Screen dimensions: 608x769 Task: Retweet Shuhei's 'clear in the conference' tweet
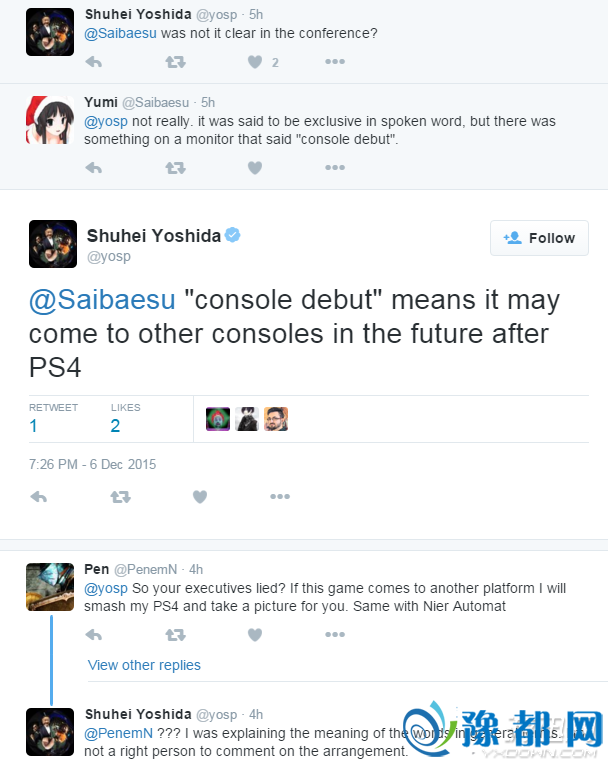pos(175,61)
